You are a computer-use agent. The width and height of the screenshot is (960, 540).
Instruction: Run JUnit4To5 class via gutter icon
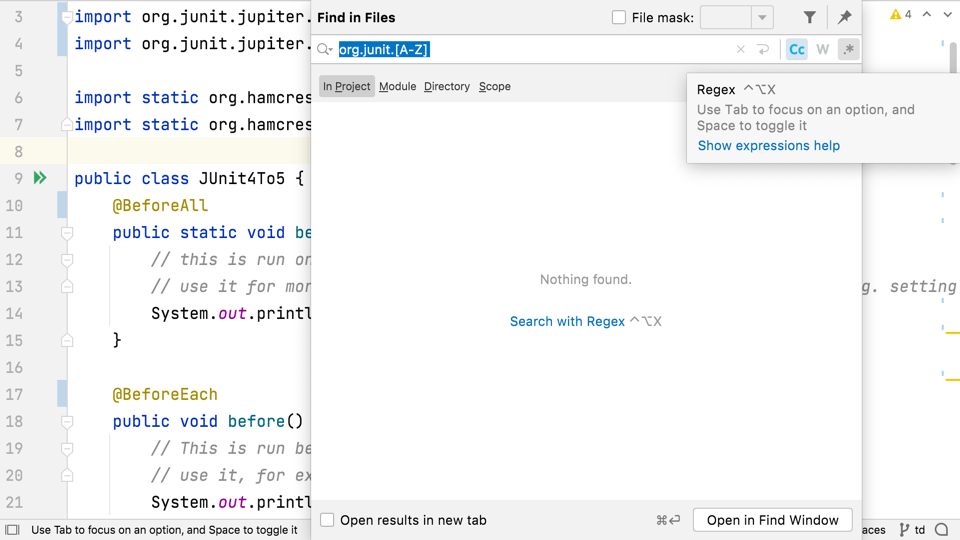click(x=40, y=178)
